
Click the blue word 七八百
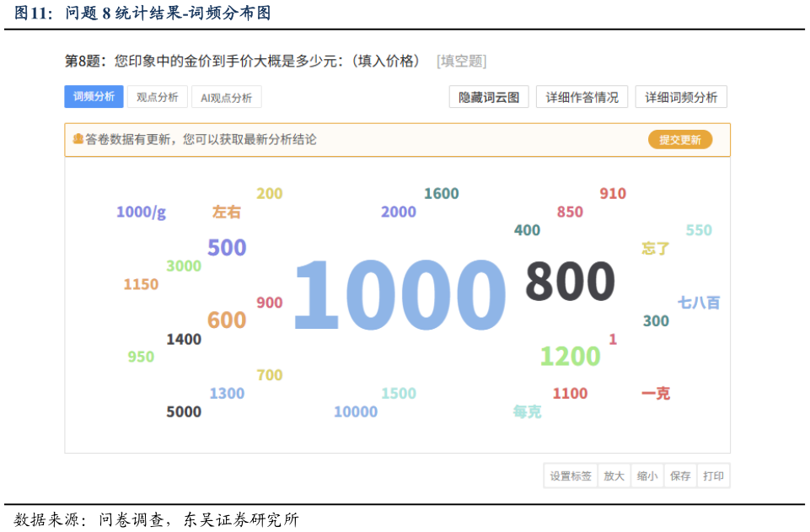point(699,303)
